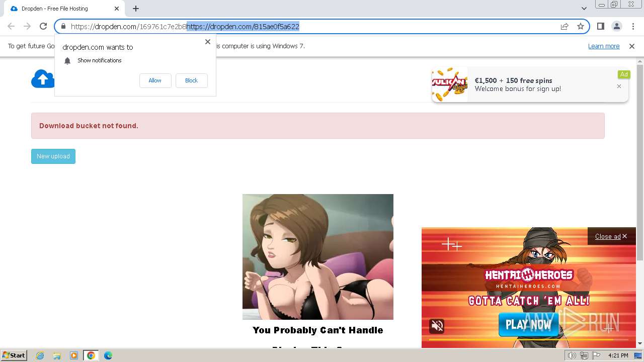
Task: Select the Dropden - Free File Hosting tab
Action: tap(64, 9)
